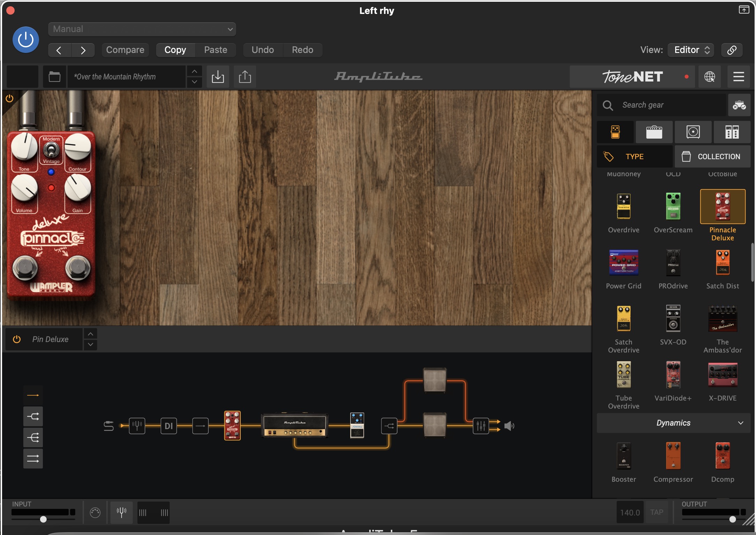This screenshot has width=756, height=535.
Task: Collapse the Dynamics section
Action: point(740,423)
